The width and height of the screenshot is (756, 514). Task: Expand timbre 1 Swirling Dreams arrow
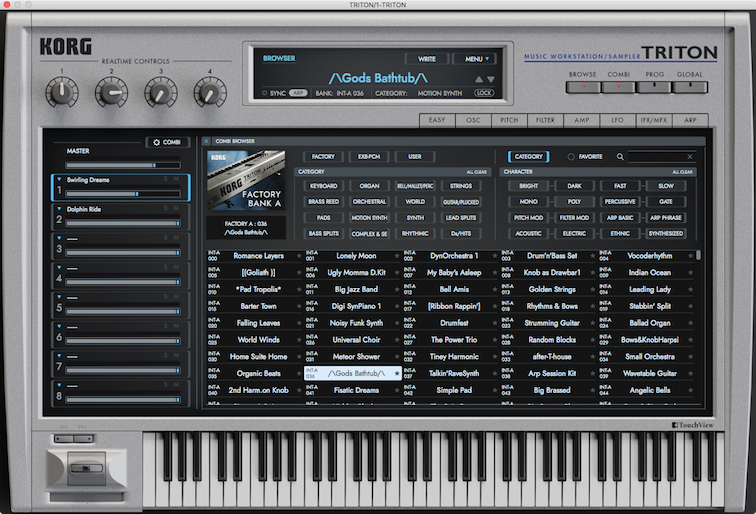coord(59,179)
